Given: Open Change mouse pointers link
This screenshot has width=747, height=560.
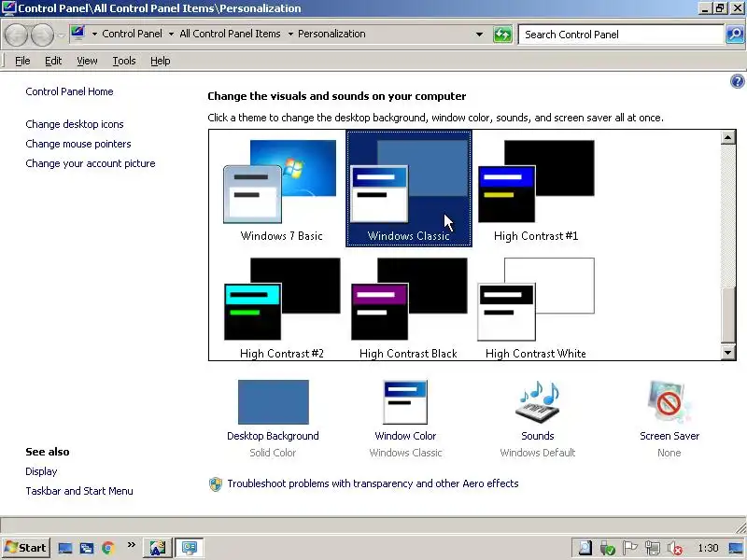Looking at the screenshot, I should [x=78, y=144].
